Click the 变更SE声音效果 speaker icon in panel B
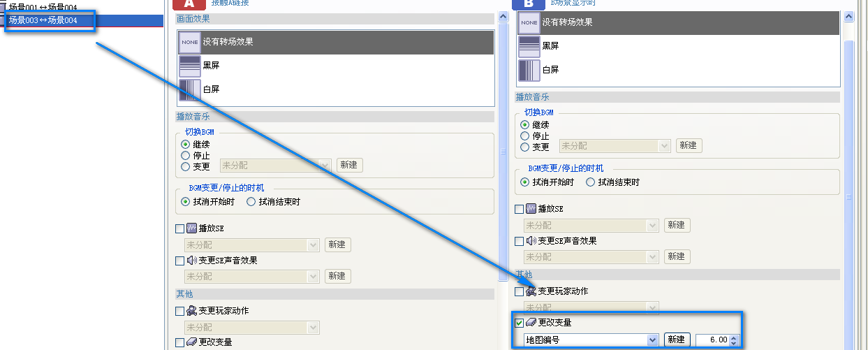Viewport: 868px width, 350px height. click(x=531, y=241)
